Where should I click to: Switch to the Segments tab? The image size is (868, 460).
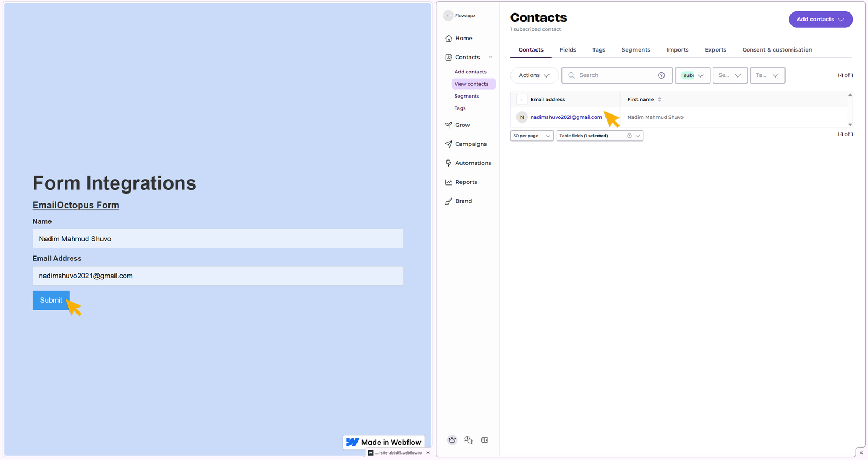click(x=636, y=50)
